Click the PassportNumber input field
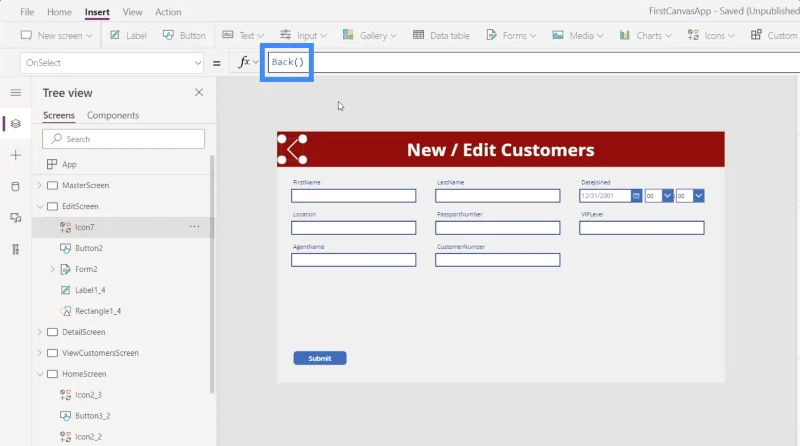Image resolution: width=800 pixels, height=446 pixels. (x=497, y=228)
